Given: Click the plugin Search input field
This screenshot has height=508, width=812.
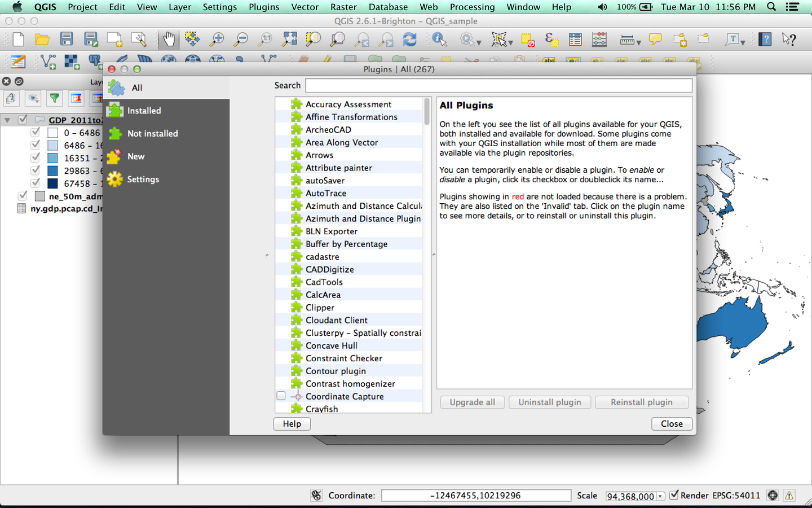Looking at the screenshot, I should (x=498, y=85).
